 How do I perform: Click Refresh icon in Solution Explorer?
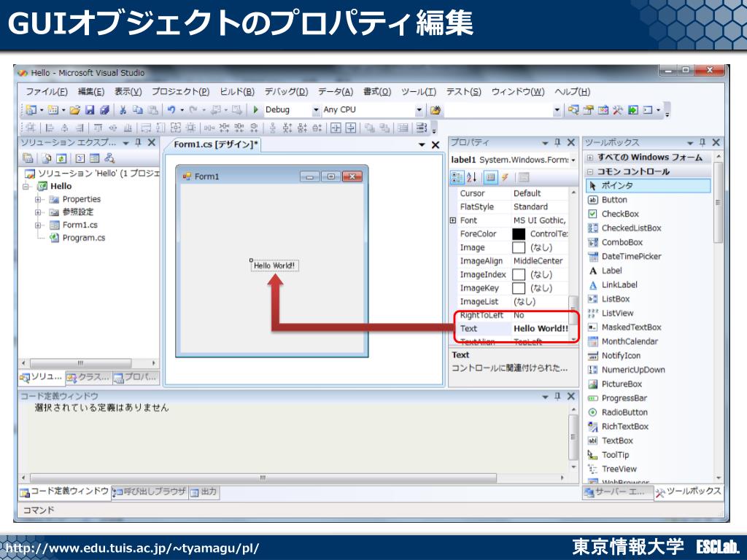coord(61,158)
